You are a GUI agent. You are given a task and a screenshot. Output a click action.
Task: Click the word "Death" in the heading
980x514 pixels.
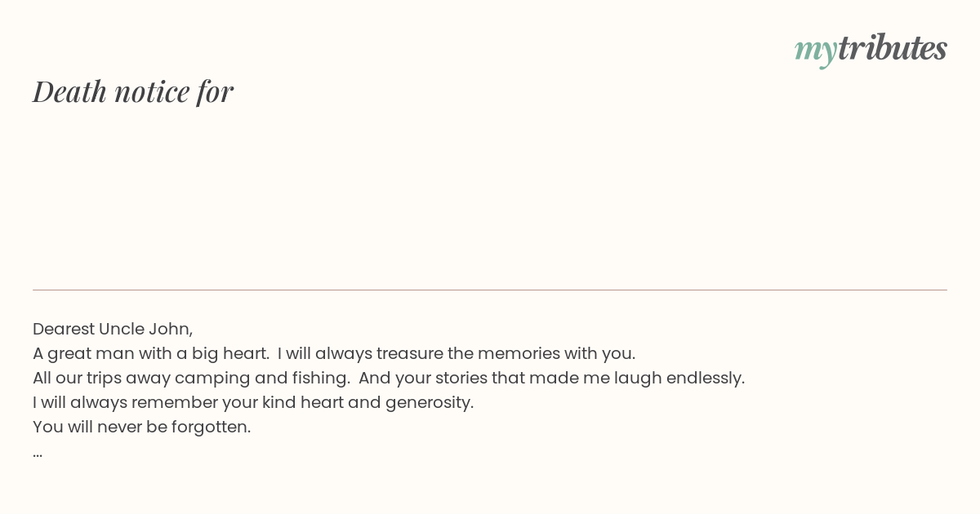(70, 91)
